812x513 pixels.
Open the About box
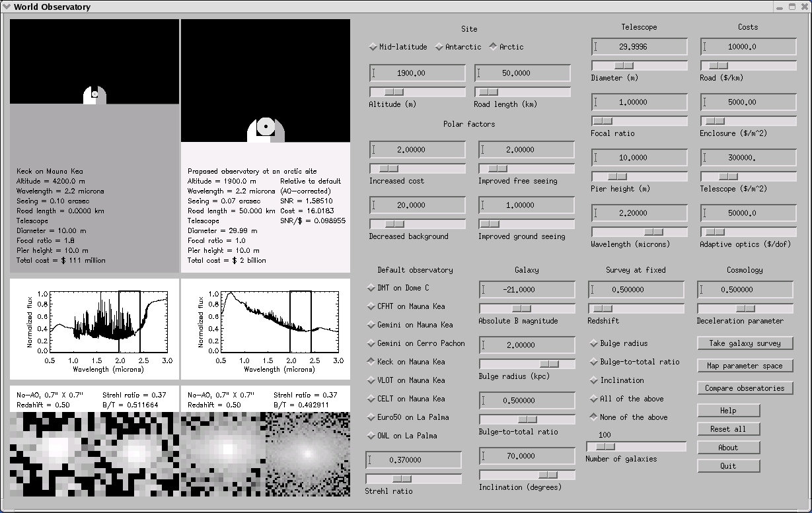coord(729,447)
